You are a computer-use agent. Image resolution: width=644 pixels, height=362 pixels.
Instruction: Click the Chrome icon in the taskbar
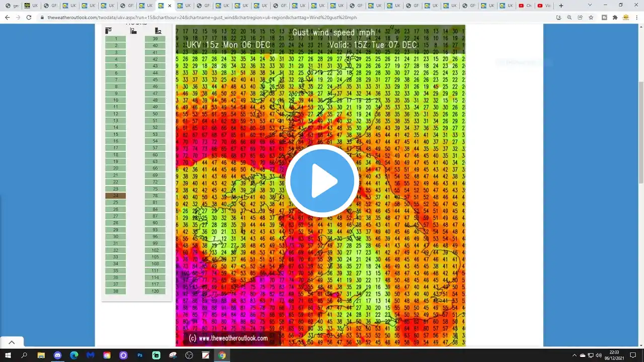[x=222, y=355]
